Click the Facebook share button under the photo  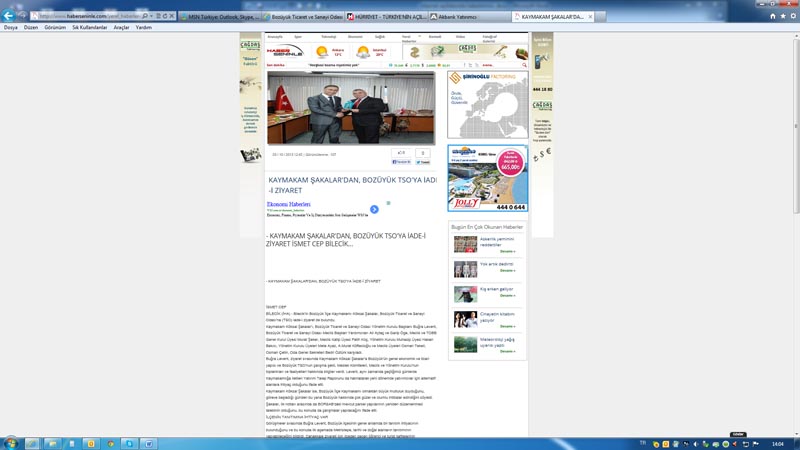[x=401, y=162]
